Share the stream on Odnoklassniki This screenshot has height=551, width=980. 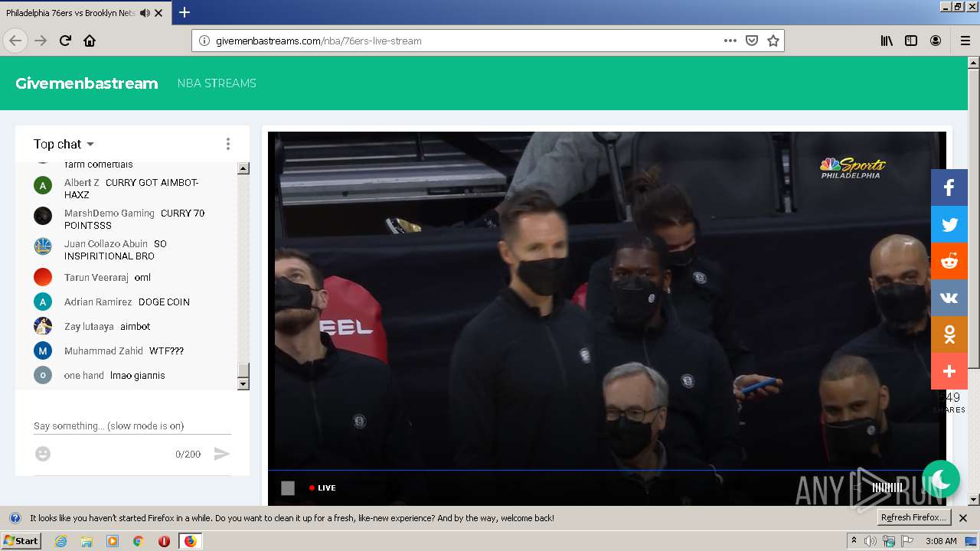point(949,334)
